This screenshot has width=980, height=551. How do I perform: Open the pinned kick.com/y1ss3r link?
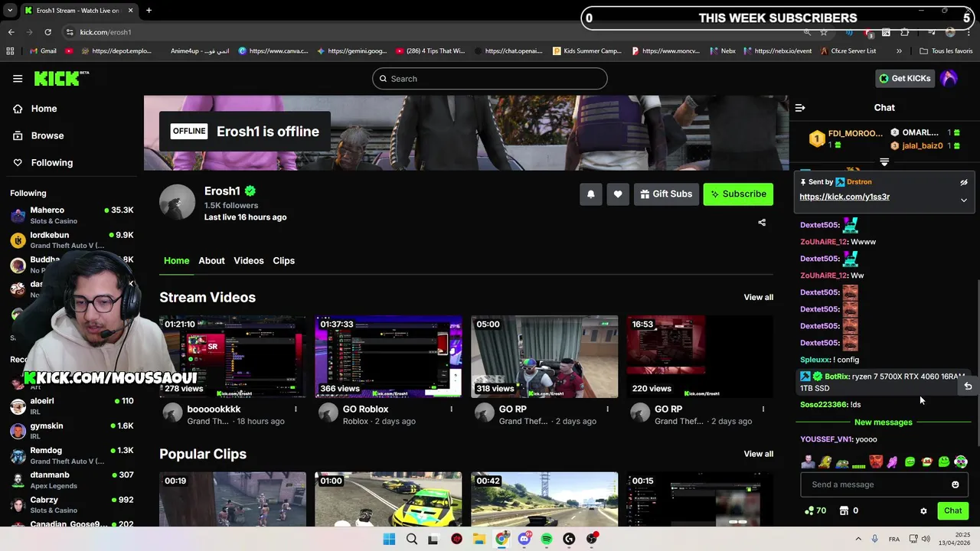tap(844, 197)
